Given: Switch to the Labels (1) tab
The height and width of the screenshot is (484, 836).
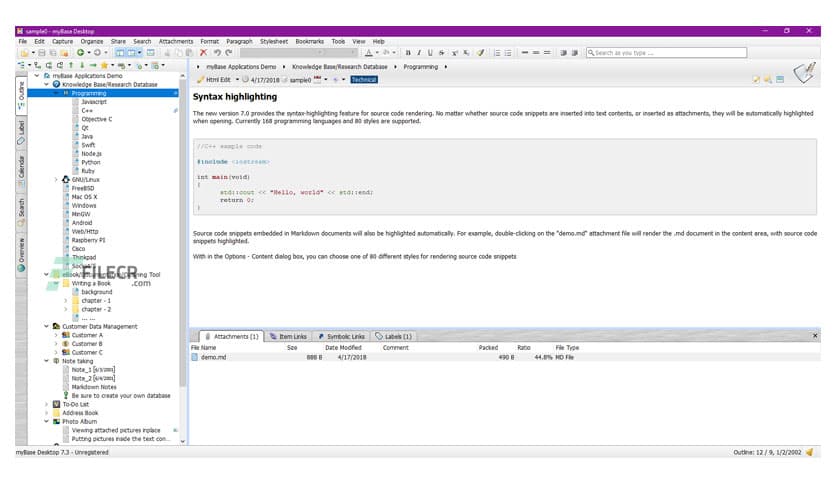Looking at the screenshot, I should coord(393,336).
